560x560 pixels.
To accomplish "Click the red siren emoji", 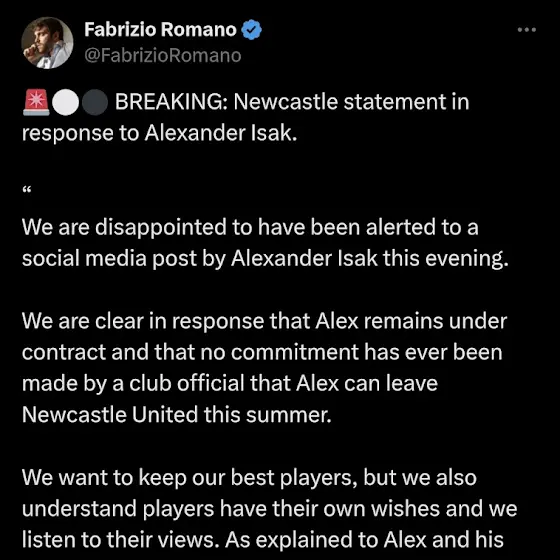I will [x=36, y=102].
